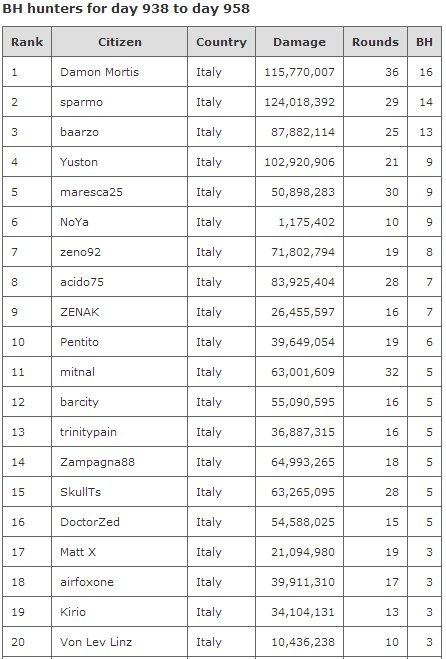This screenshot has height=659, width=446.
Task: Click the Rounds column header
Action: point(375,42)
